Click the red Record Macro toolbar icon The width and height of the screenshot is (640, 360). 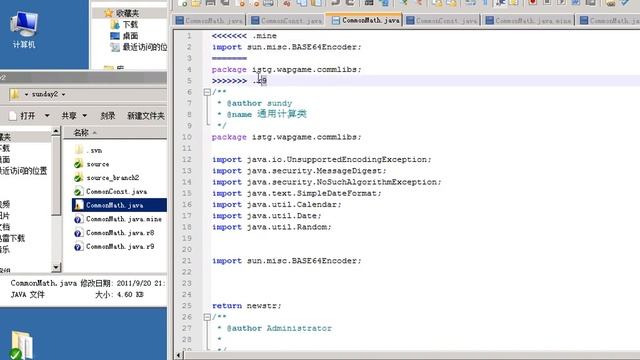click(x=533, y=3)
